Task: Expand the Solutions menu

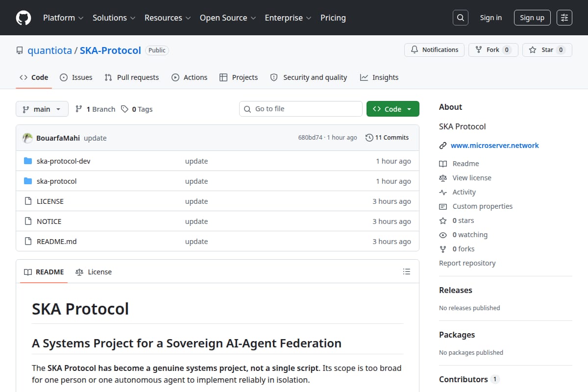Action: point(114,18)
